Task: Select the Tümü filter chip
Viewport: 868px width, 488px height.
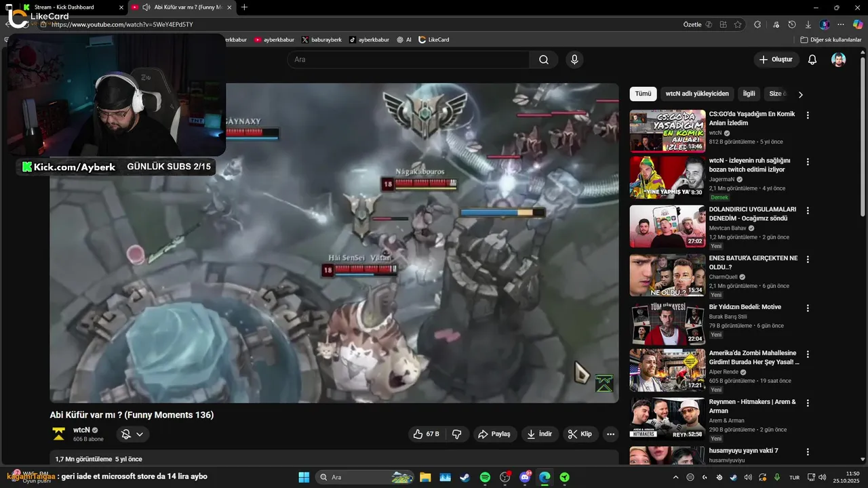Action: (643, 94)
